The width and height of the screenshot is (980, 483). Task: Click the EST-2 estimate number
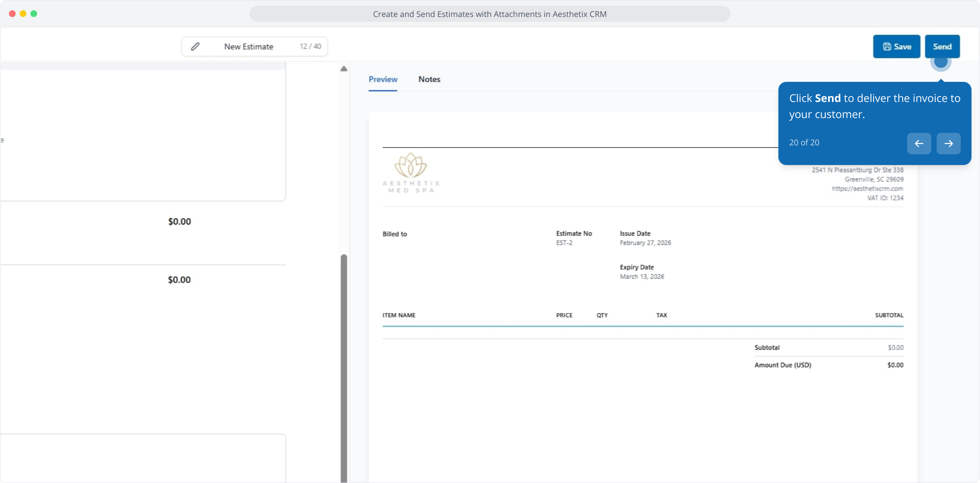click(564, 243)
